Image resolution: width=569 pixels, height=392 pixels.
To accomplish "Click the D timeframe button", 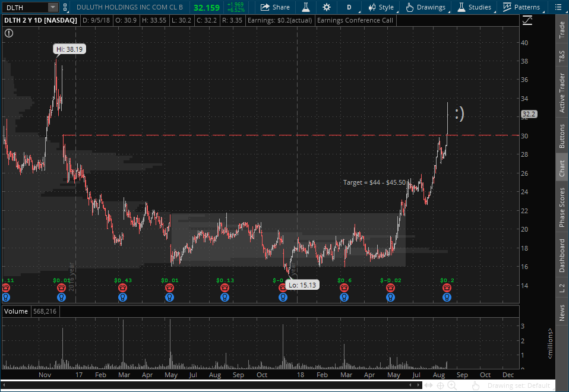I will click(349, 7).
